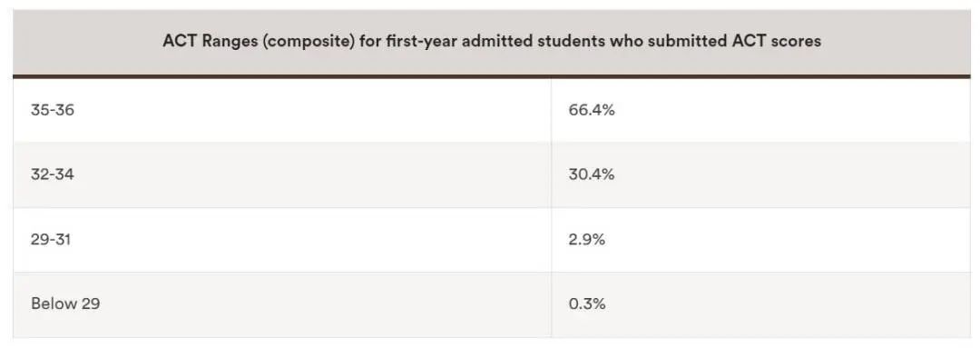Click the 2.9% percentage value
Viewport: 980px width, 348px height.
tap(587, 239)
